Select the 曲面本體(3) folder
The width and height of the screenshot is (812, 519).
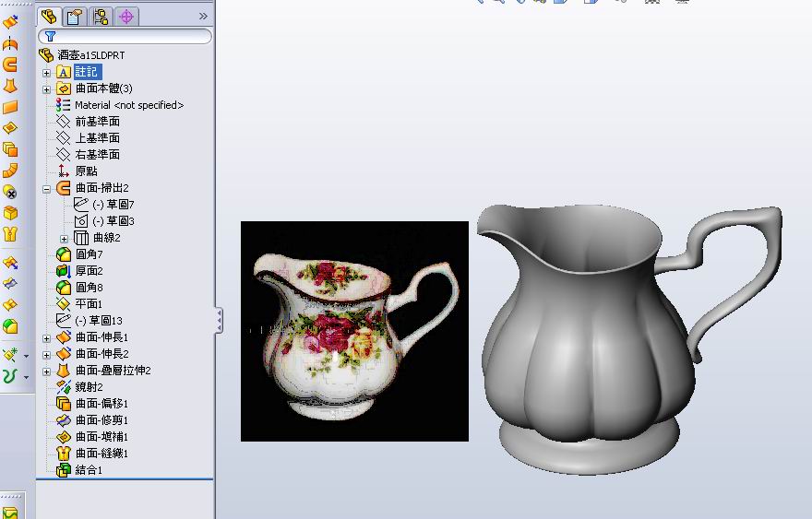[104, 88]
